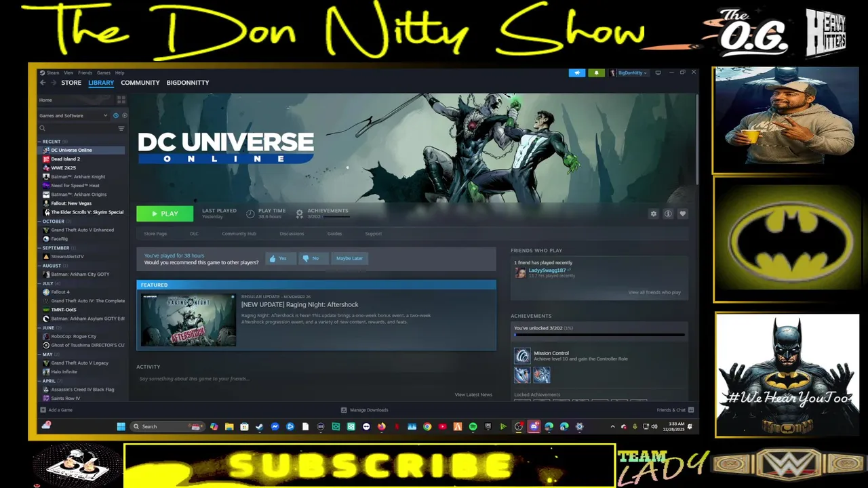Click the Steam back navigation arrow
Image resolution: width=868 pixels, height=488 pixels.
coord(43,83)
